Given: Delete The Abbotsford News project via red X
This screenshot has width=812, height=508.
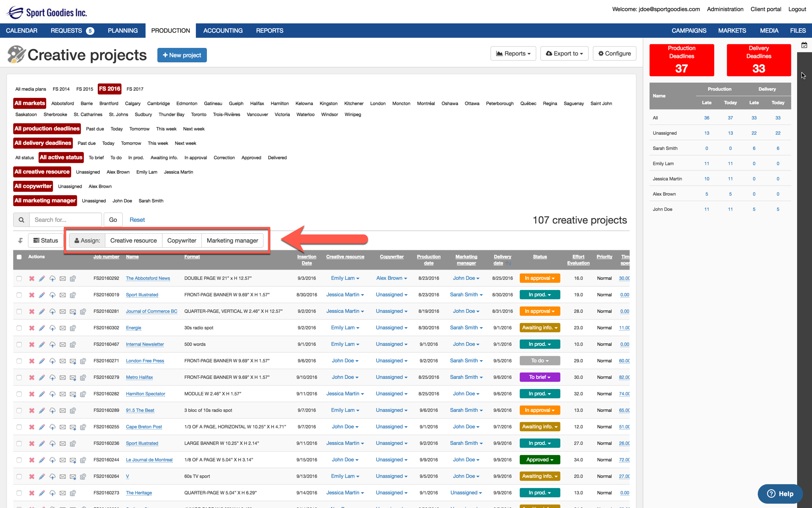Looking at the screenshot, I should pyautogui.click(x=32, y=279).
